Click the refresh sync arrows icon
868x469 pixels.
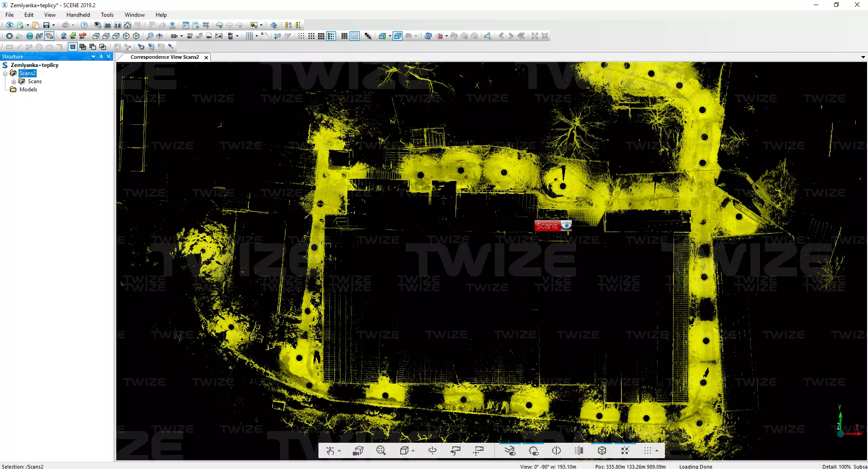pyautogui.click(x=428, y=36)
